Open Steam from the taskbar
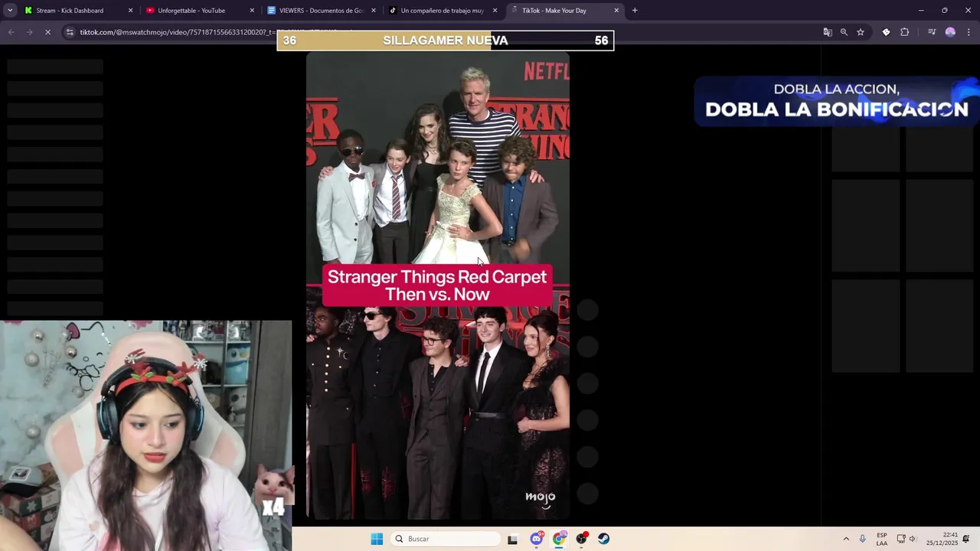The width and height of the screenshot is (980, 551). [x=604, y=539]
